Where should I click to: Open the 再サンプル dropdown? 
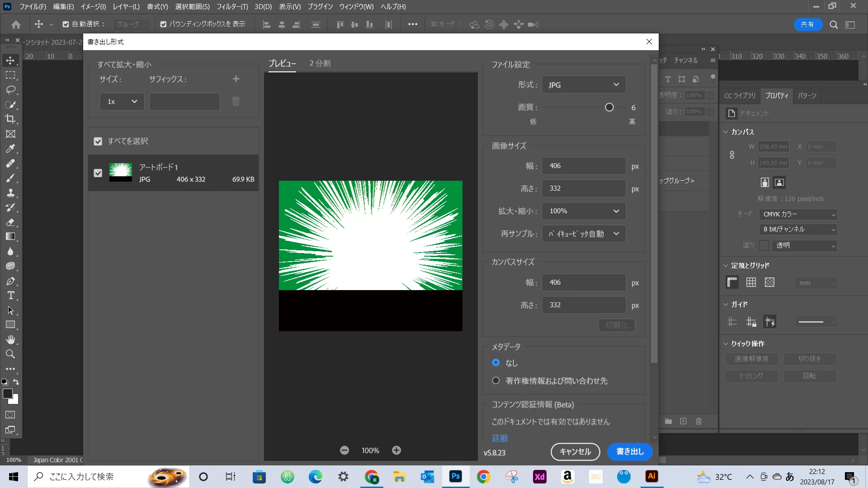(x=584, y=234)
